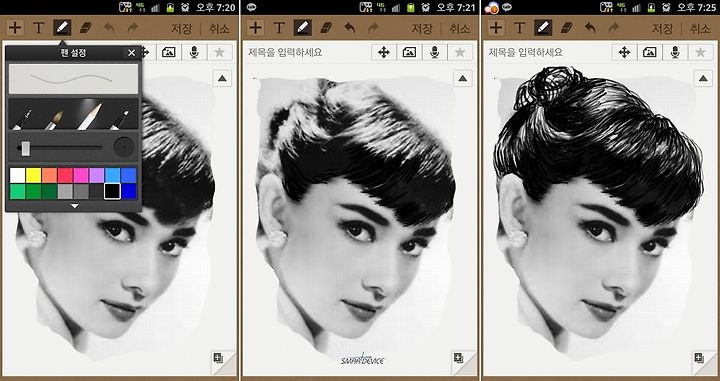720x381 pixels.
Task: Expand pen settings with bottom down arrow
Action: (74, 206)
